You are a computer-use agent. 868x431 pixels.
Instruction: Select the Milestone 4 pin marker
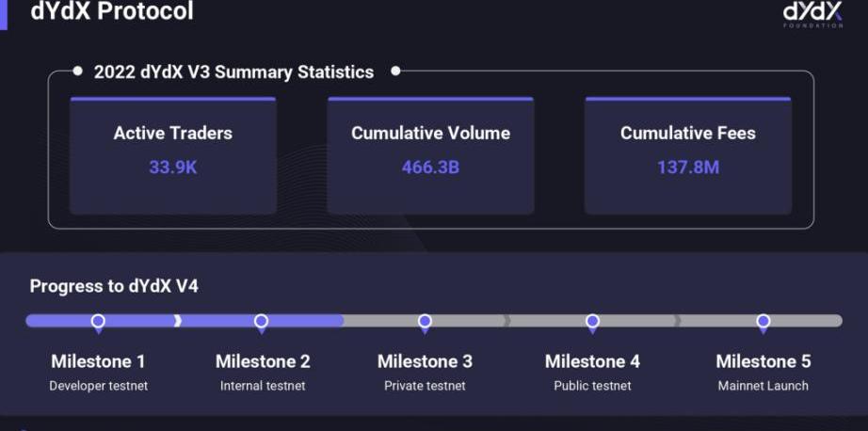click(x=592, y=322)
